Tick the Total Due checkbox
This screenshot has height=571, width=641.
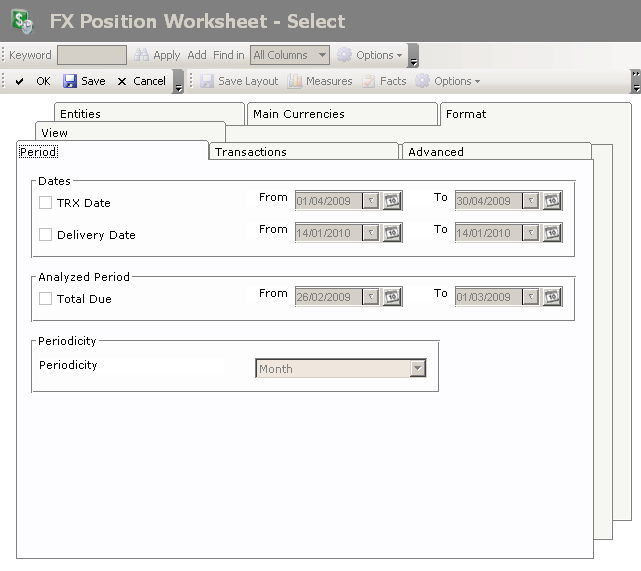45,299
